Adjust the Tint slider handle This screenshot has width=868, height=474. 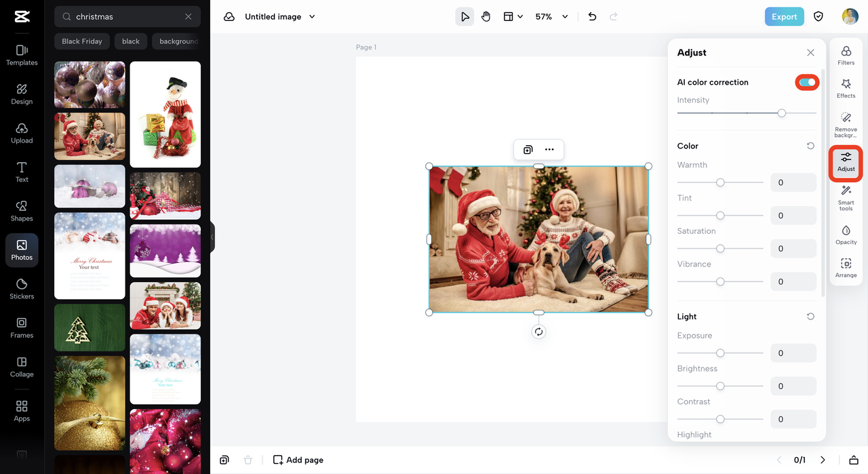720,216
